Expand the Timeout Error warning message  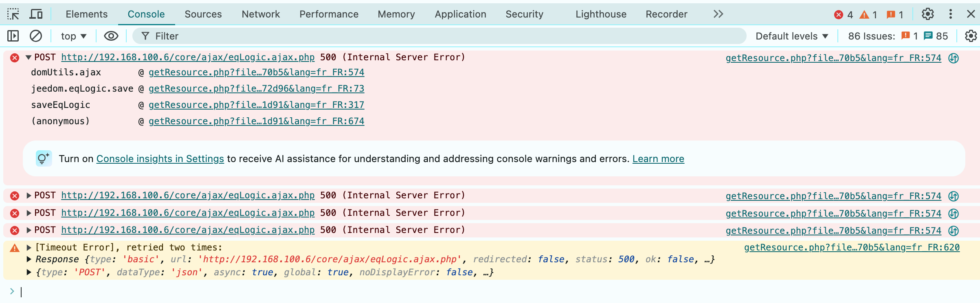pos(29,247)
